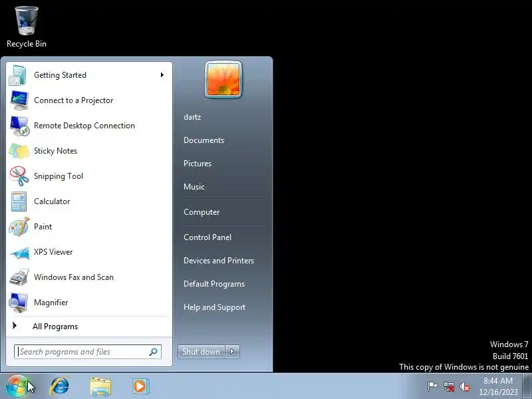The height and width of the screenshot is (399, 532).
Task: Open Windows Media Player from the taskbar
Action: [140, 386]
